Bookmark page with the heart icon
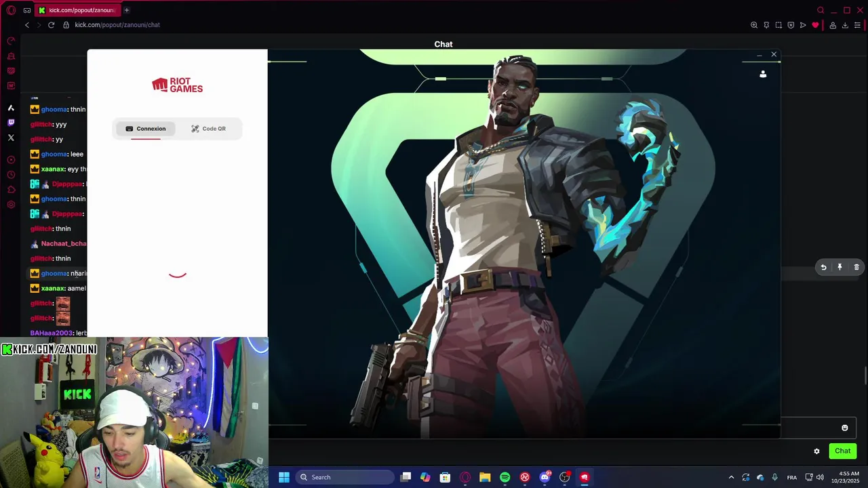 815,25
